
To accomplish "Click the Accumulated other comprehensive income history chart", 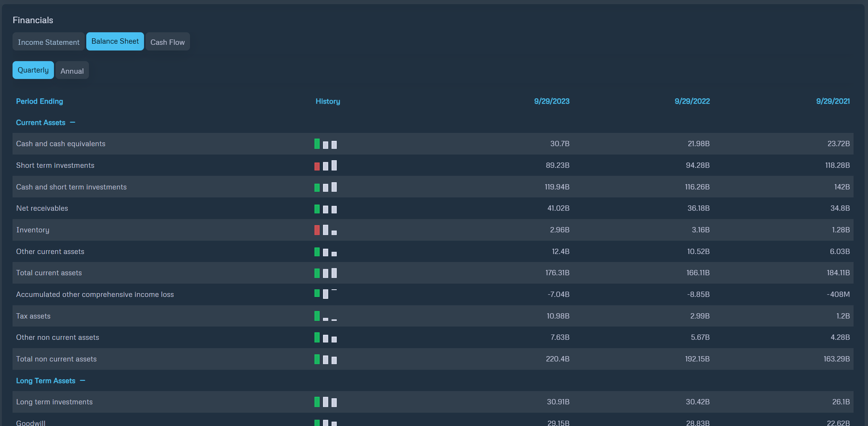I will click(325, 294).
